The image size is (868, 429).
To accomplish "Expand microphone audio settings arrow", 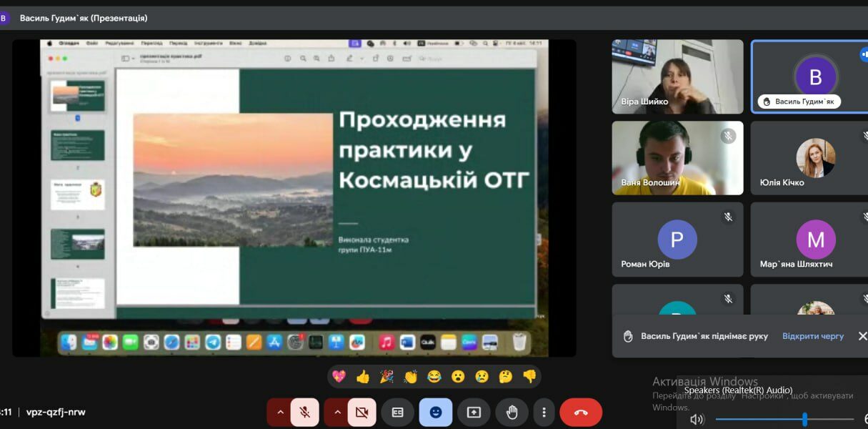I will pyautogui.click(x=279, y=413).
